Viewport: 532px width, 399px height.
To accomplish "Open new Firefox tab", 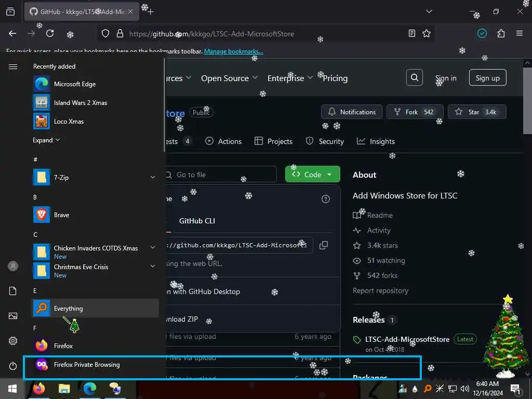I will [151, 12].
